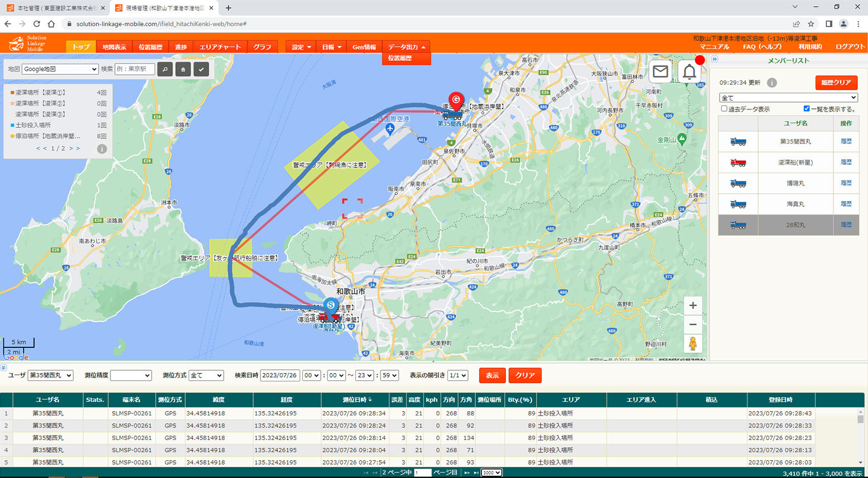This screenshot has width=868, height=478.
Task: Click the blue truck icon in the 博陽丸 row
Action: coord(738,183)
